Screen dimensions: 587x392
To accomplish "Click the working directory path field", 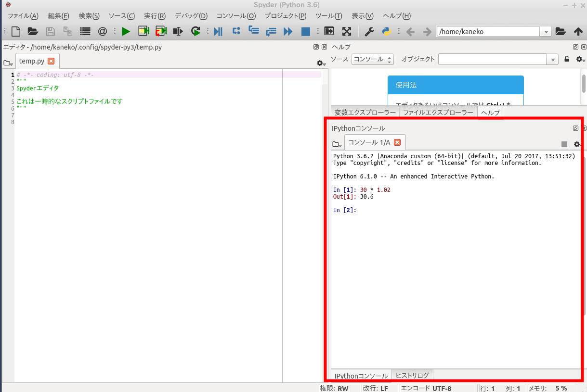I will (x=488, y=32).
